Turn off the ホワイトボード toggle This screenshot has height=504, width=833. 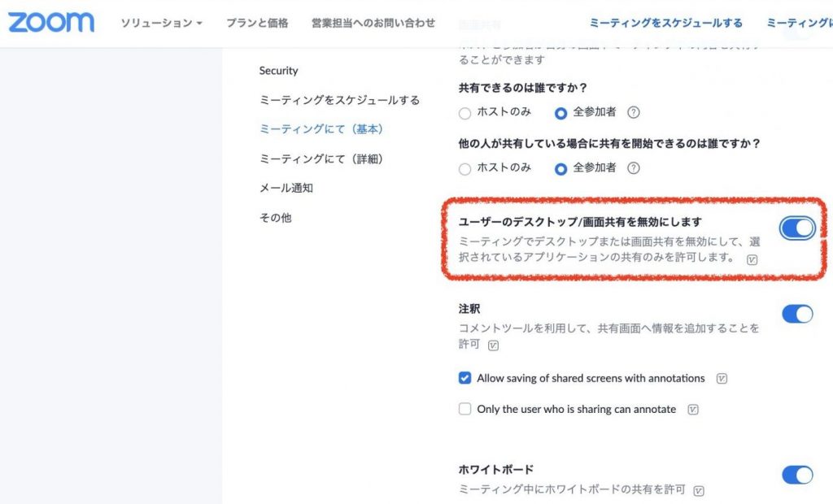click(797, 475)
